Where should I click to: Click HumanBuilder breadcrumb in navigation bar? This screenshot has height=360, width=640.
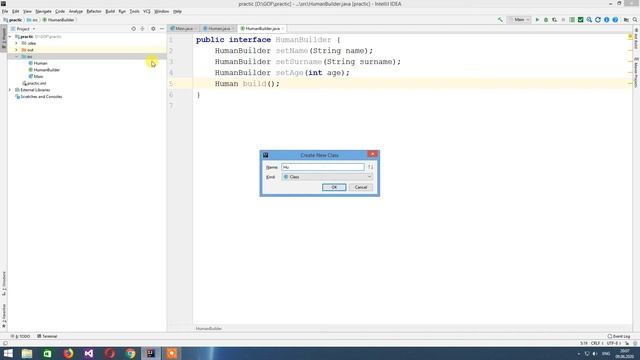[x=59, y=20]
